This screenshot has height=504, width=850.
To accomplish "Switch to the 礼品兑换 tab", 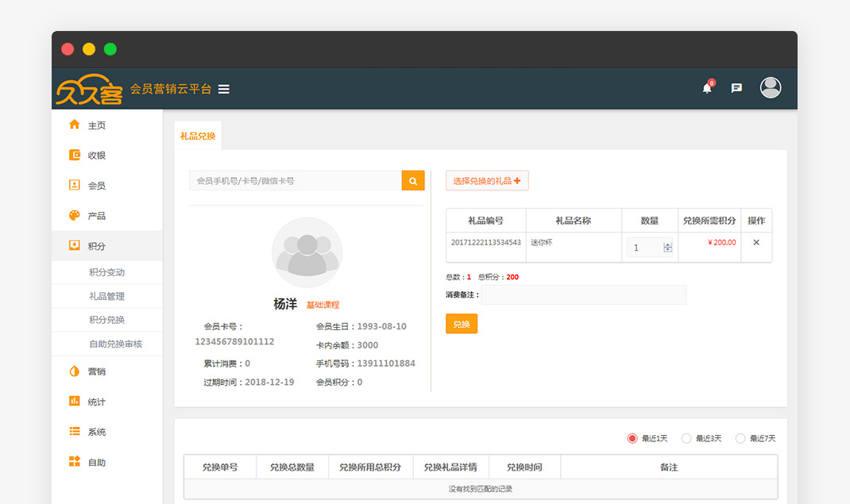I will [198, 136].
